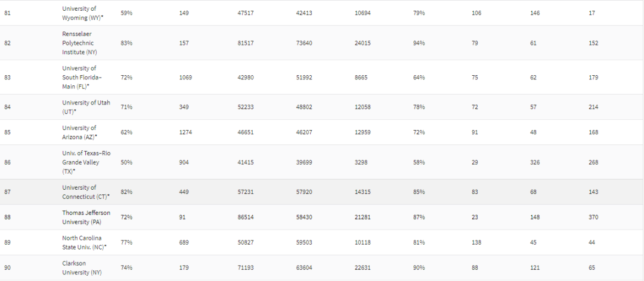Click the 83% value for Rensselaer
Viewport: 644px width, 281px height.
126,43
